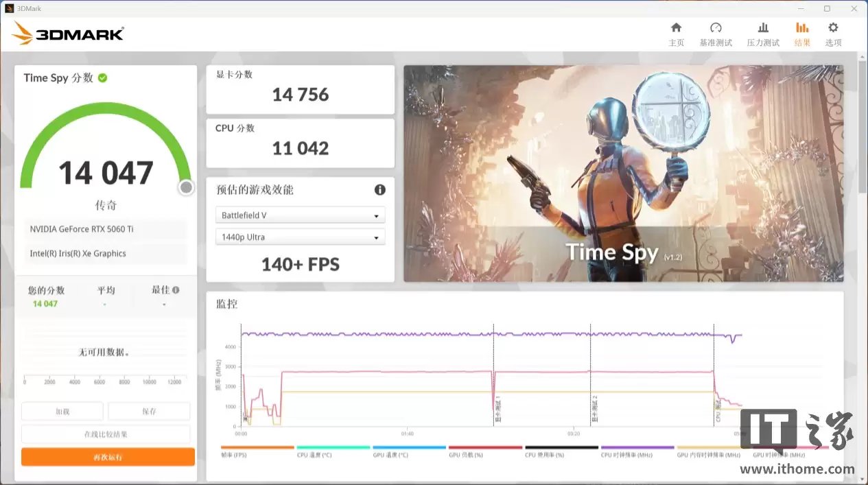The image size is (868, 485).
Task: Open the 主页 home icon
Action: click(x=676, y=32)
